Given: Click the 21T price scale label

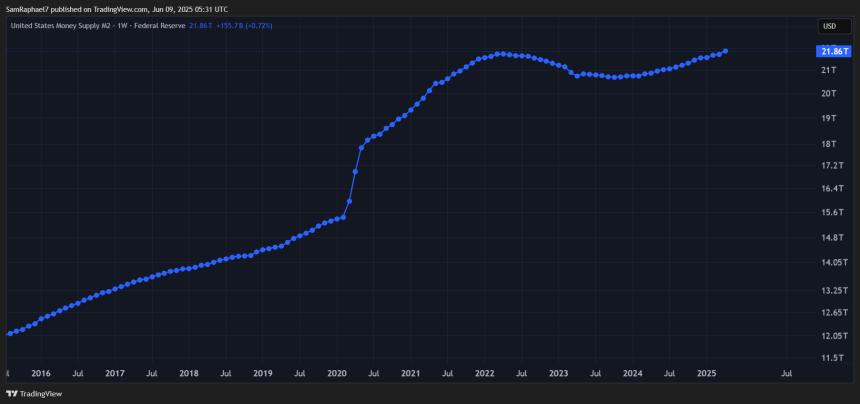Looking at the screenshot, I should pyautogui.click(x=829, y=70).
